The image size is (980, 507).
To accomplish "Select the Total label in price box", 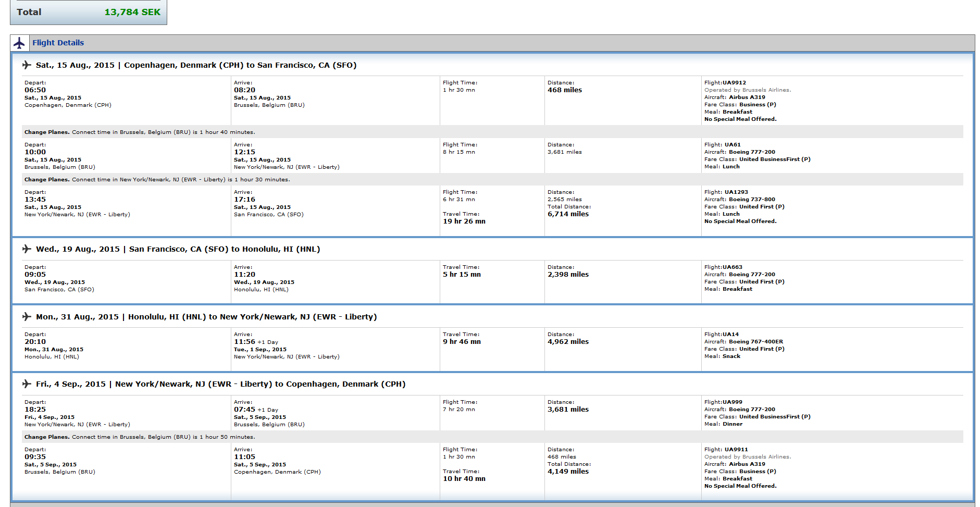I will pyautogui.click(x=29, y=12).
